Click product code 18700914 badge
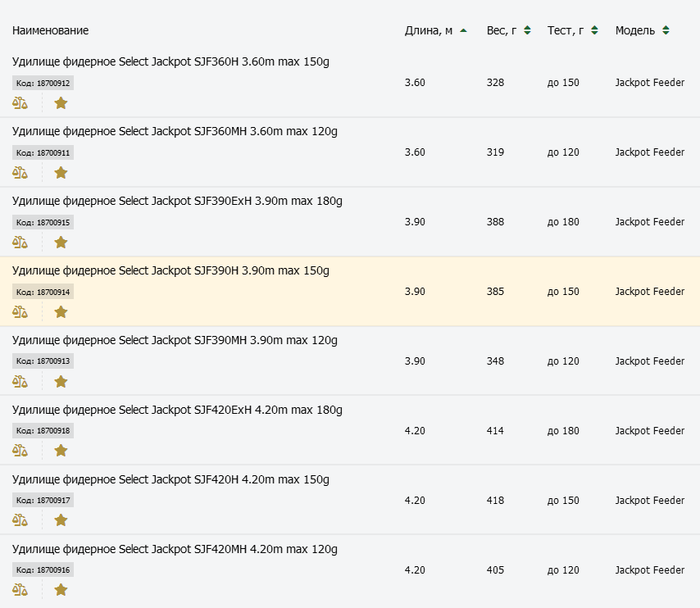This screenshot has height=608, width=700. (x=43, y=292)
